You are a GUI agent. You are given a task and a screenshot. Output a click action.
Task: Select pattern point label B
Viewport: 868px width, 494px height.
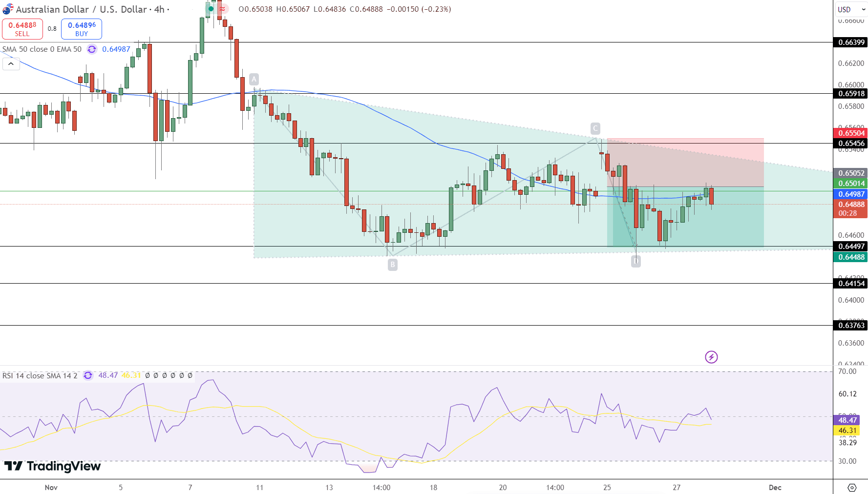(x=393, y=265)
